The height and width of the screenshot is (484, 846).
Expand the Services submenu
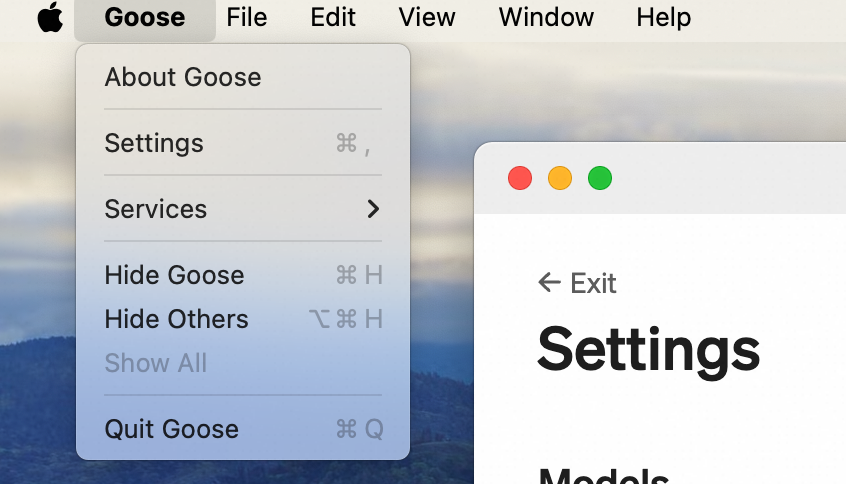pyautogui.click(x=243, y=209)
